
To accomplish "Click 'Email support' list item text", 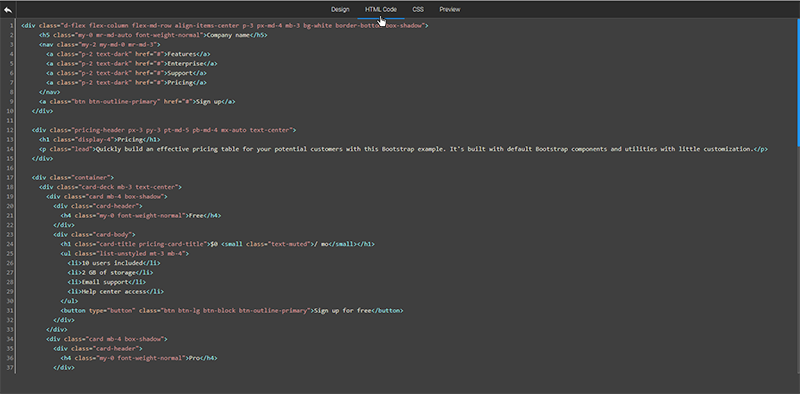I will 104,282.
